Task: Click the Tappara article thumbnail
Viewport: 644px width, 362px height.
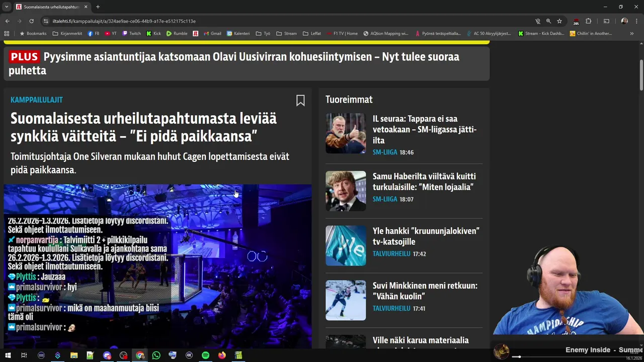Action: (346, 133)
